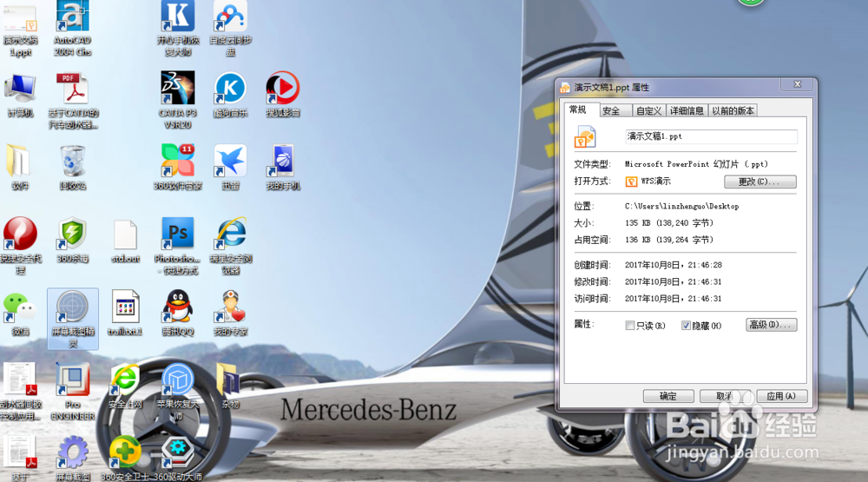The image size is (868, 482).
Task: Switch to the 安全 tab
Action: [615, 111]
